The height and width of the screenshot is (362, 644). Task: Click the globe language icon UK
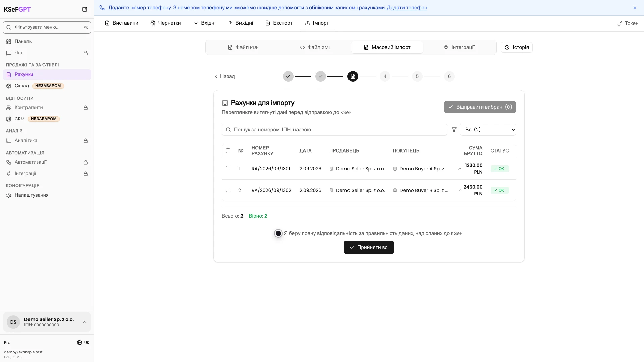coord(79,343)
